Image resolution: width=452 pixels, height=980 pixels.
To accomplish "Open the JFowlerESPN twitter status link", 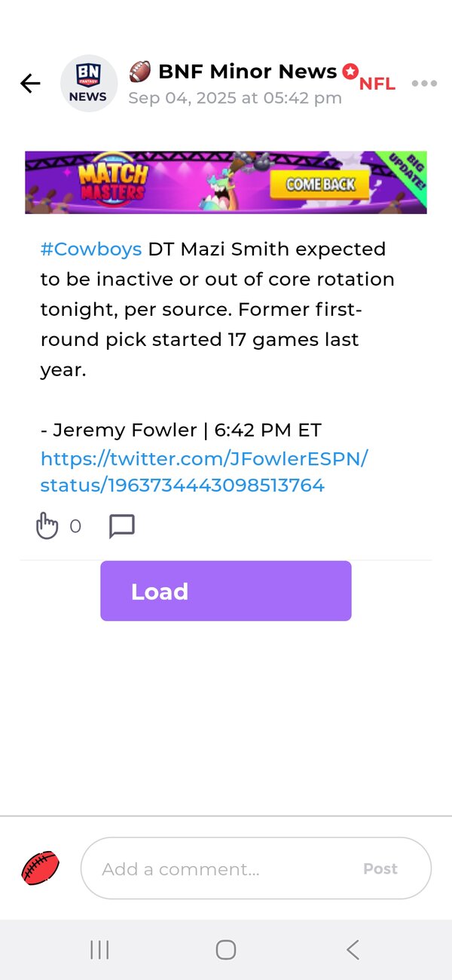I will pyautogui.click(x=203, y=472).
